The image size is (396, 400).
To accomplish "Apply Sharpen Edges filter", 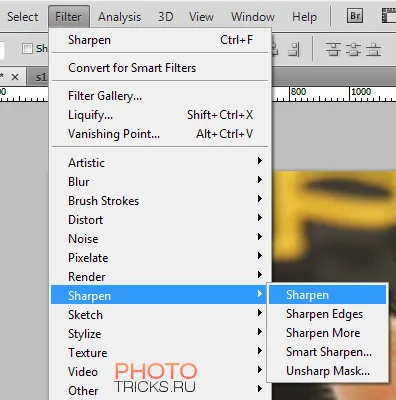I will tap(327, 314).
